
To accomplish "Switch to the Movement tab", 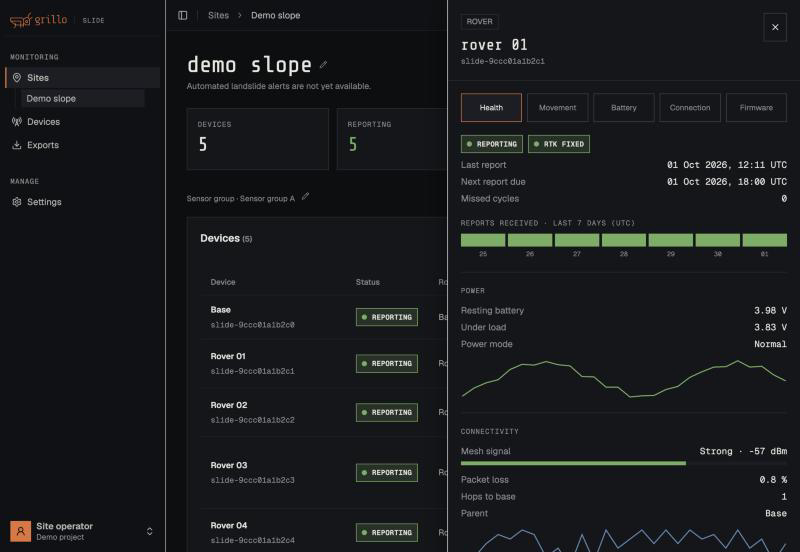I will (x=557, y=108).
